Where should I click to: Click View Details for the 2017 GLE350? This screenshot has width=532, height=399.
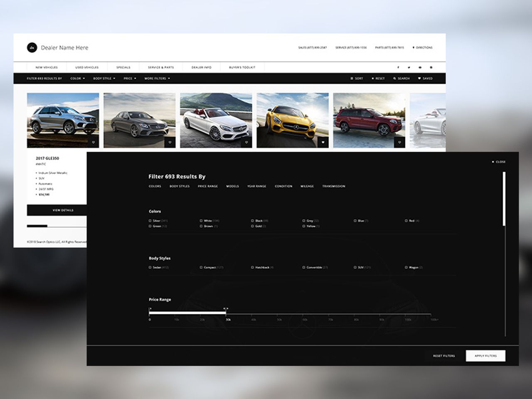coord(63,210)
